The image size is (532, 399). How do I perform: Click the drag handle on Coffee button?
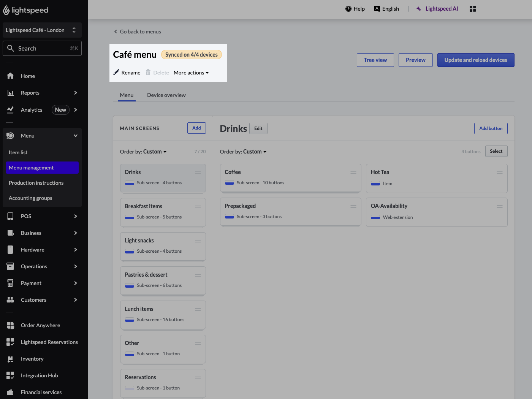[x=353, y=173]
